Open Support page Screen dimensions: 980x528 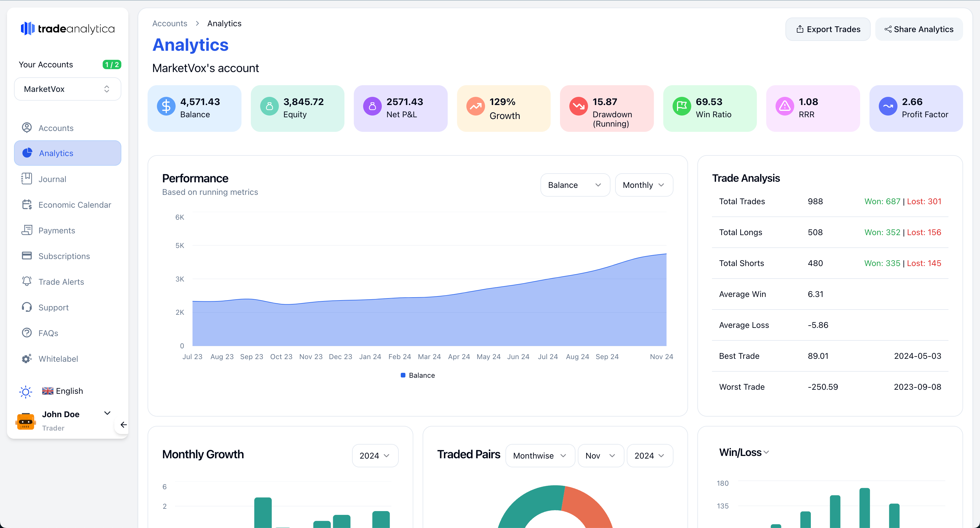68,307
